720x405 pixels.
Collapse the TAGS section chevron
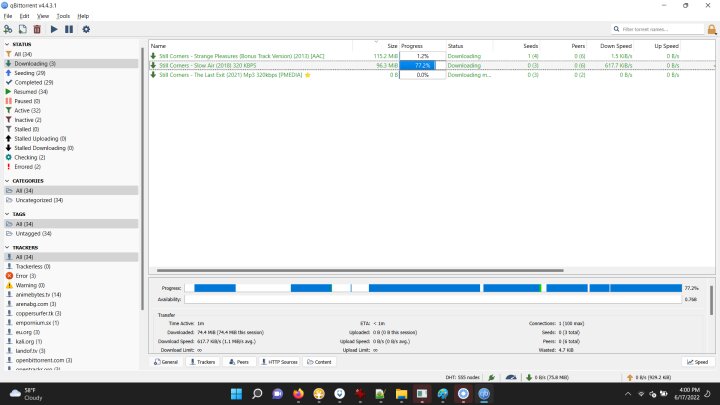click(x=7, y=214)
